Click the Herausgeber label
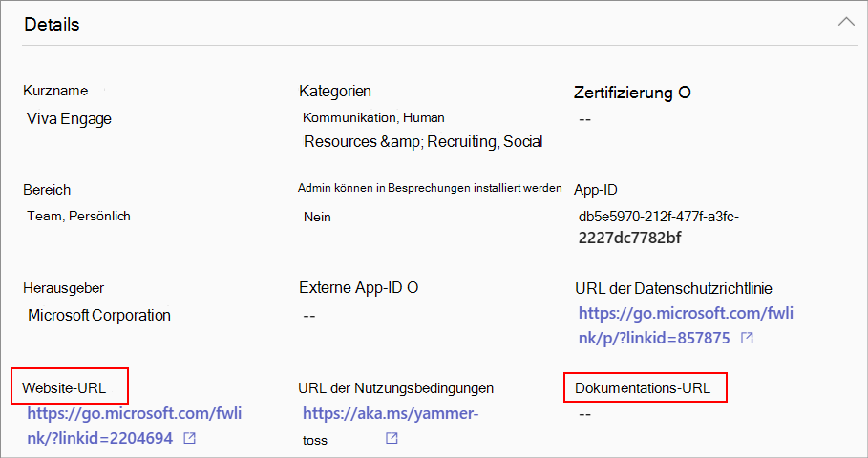The height and width of the screenshot is (458, 868). click(x=63, y=287)
